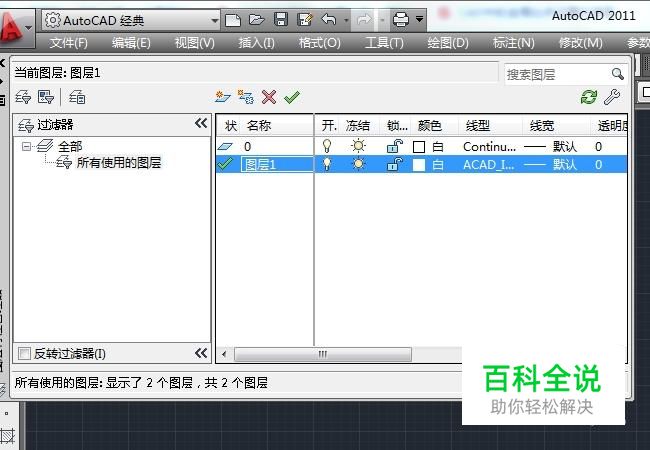The height and width of the screenshot is (450, 650).
Task: Click the Undo arrow icon
Action: pos(329,19)
